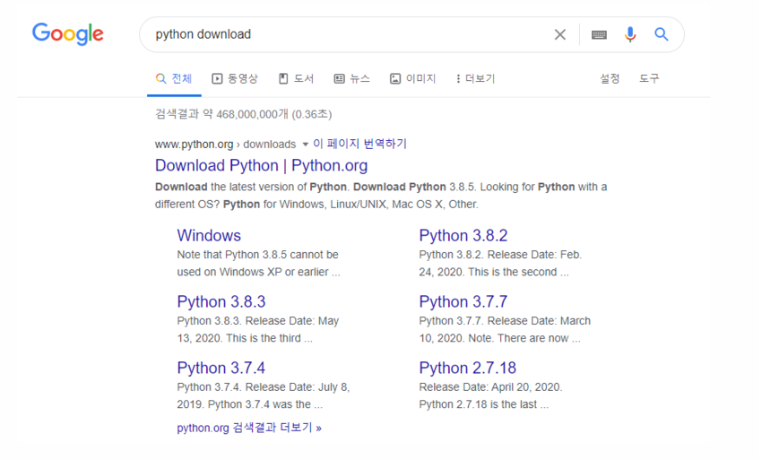Click 이 페이지 번역하기 link

click(x=360, y=144)
